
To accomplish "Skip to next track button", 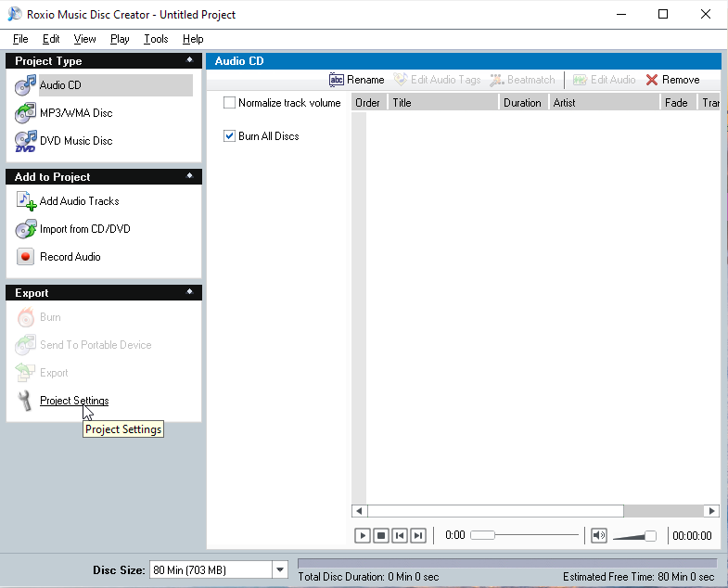I will (418, 535).
